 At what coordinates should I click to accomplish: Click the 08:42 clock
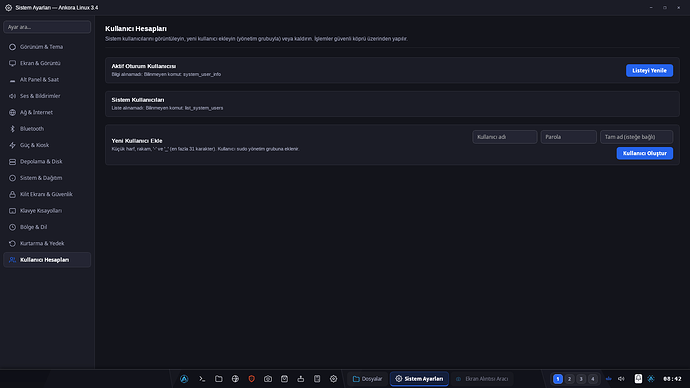tap(672, 379)
